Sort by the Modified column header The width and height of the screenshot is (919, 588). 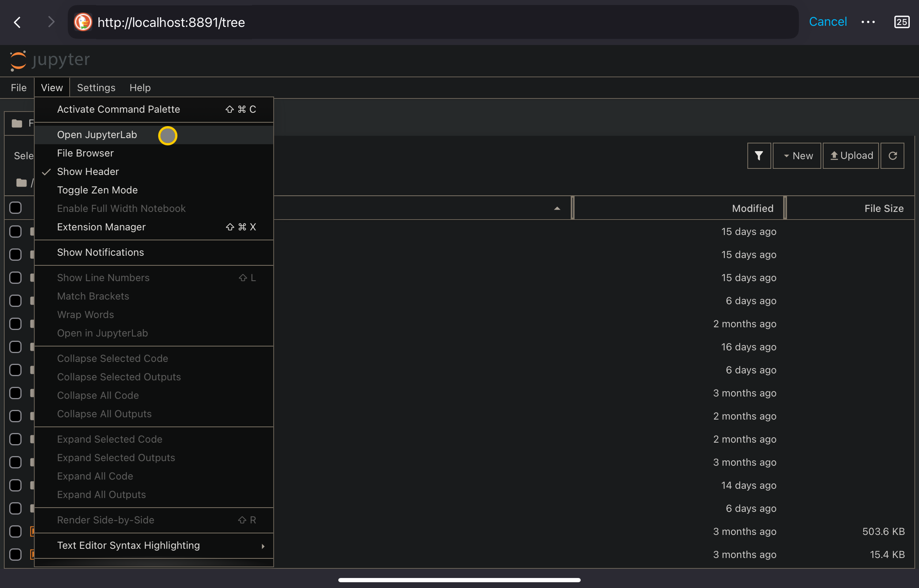[679, 208]
